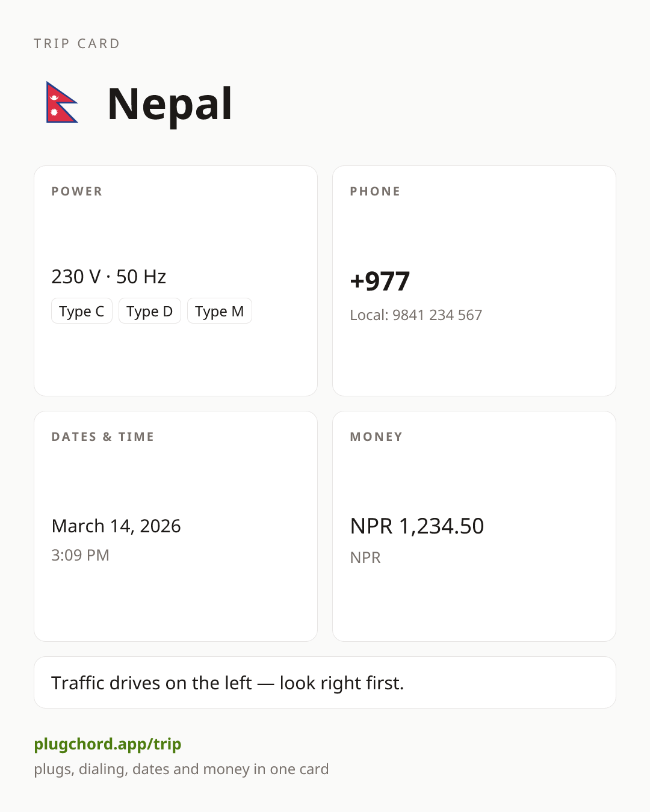This screenshot has height=812, width=650.
Task: Select the Type C plug chip
Action: click(82, 311)
